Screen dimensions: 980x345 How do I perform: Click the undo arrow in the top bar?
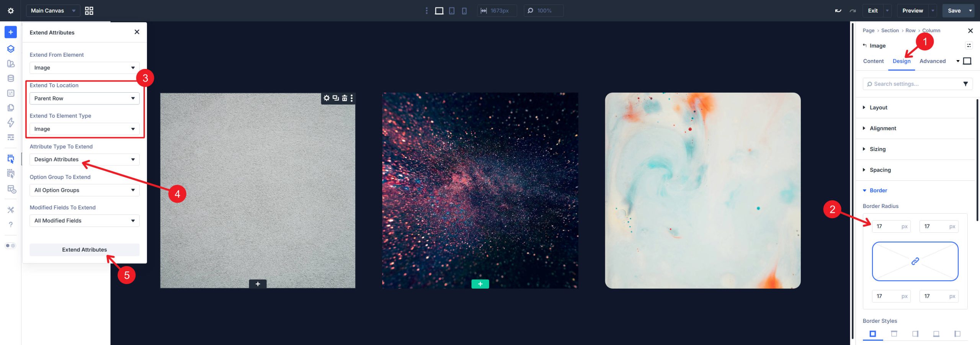coord(838,10)
